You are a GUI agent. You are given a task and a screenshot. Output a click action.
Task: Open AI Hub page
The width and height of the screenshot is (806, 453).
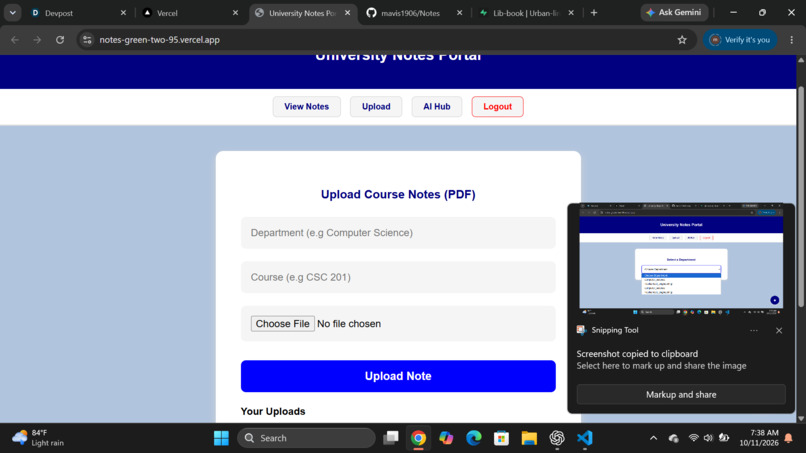pos(436,106)
